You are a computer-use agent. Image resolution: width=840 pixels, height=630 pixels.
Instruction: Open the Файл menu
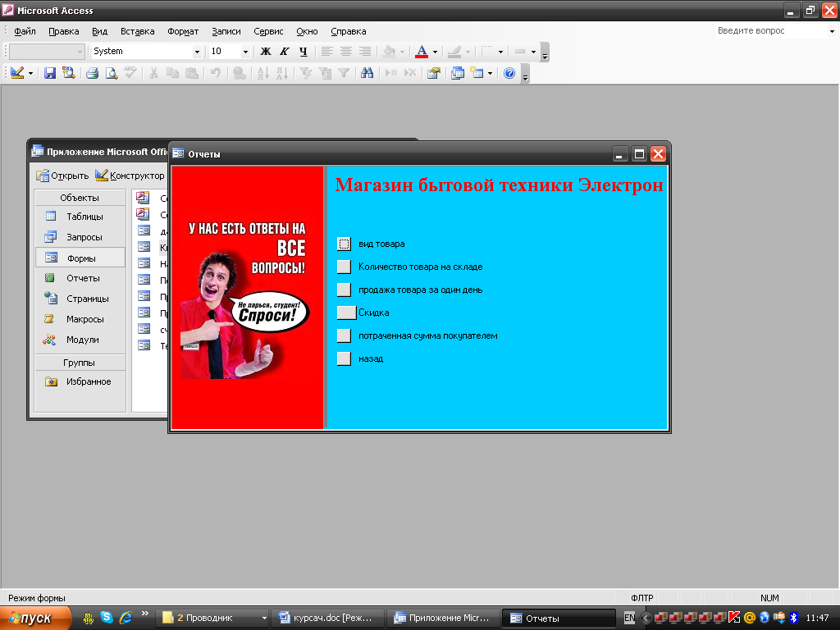pos(25,31)
